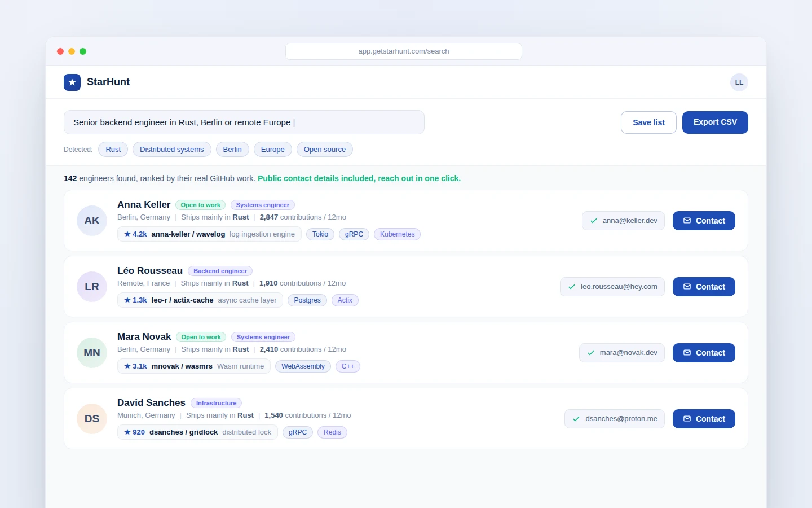
Task: Click the 1,540 contributions text
Action: [x=308, y=416]
